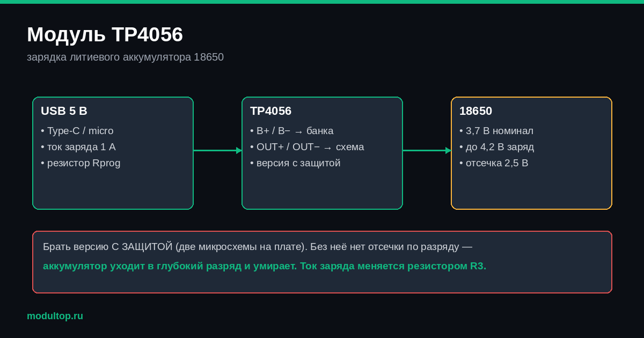Click the title "Модуль TP4056"
The image size is (644, 338).
(x=105, y=34)
